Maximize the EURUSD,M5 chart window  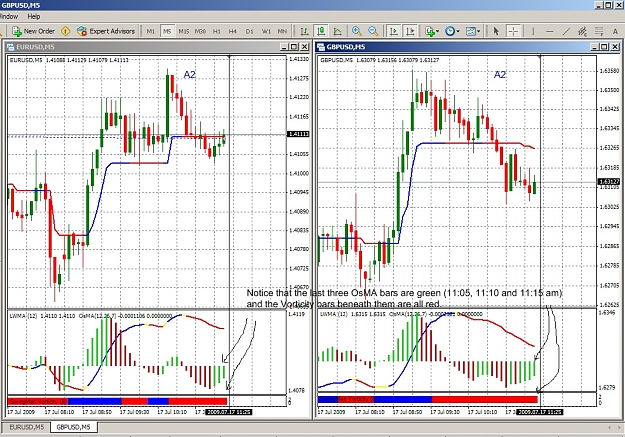click(x=294, y=47)
